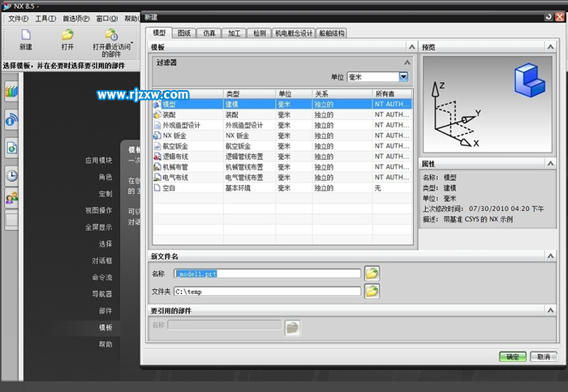Open the 窗口(O) menu
This screenshot has width=568, height=392.
click(106, 19)
